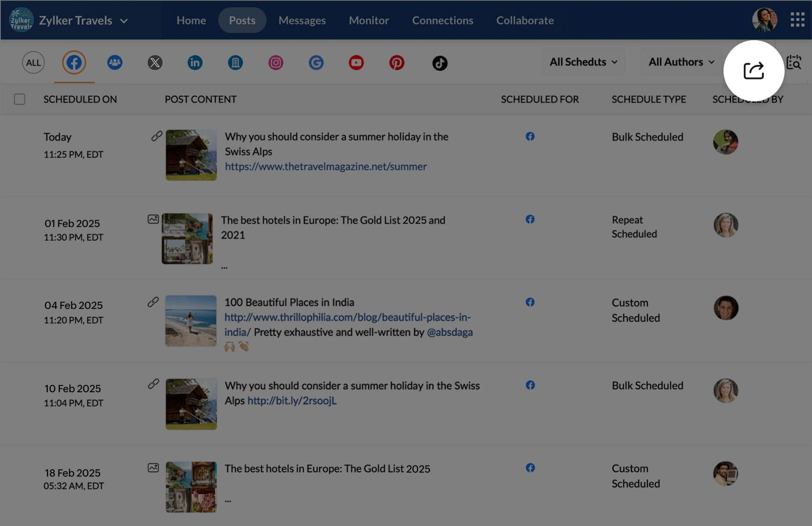The image size is (812, 526).
Task: Filter posts by Instagram
Action: [x=276, y=63]
